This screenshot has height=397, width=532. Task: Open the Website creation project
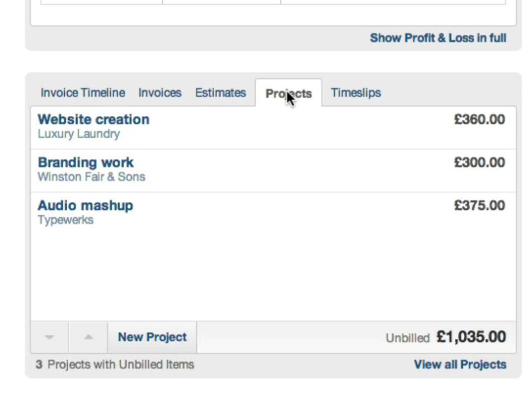pos(93,119)
